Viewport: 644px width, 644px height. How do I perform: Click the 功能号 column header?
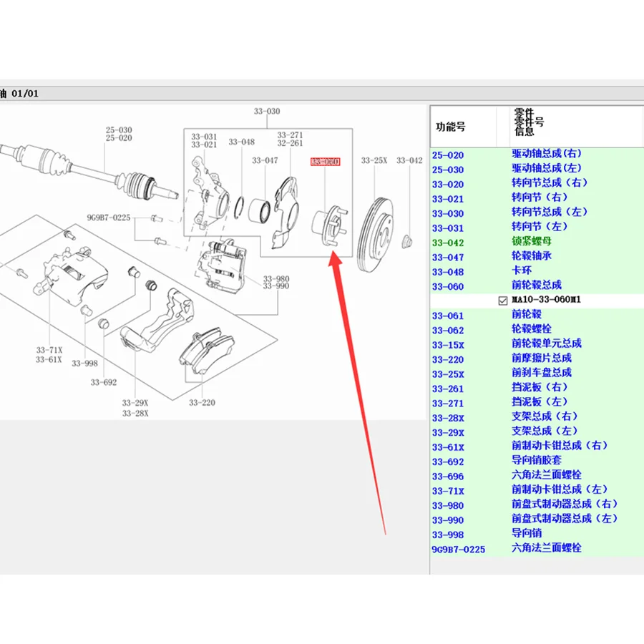pos(463,127)
